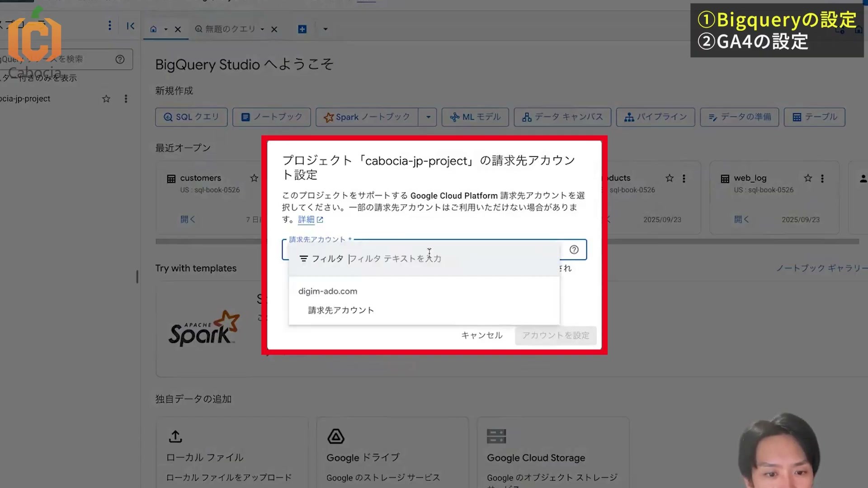Click the アカウントを設定 button
Screen dimensions: 868x488
(556, 335)
